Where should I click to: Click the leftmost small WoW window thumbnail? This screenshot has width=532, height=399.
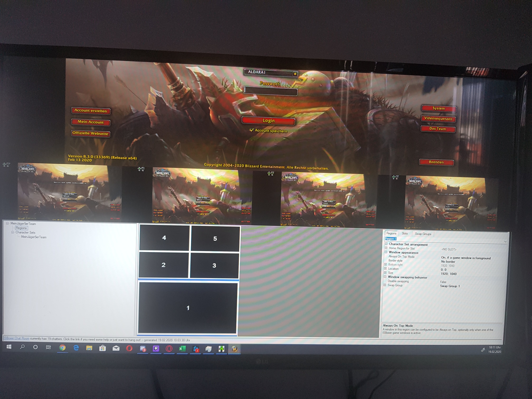click(x=70, y=192)
